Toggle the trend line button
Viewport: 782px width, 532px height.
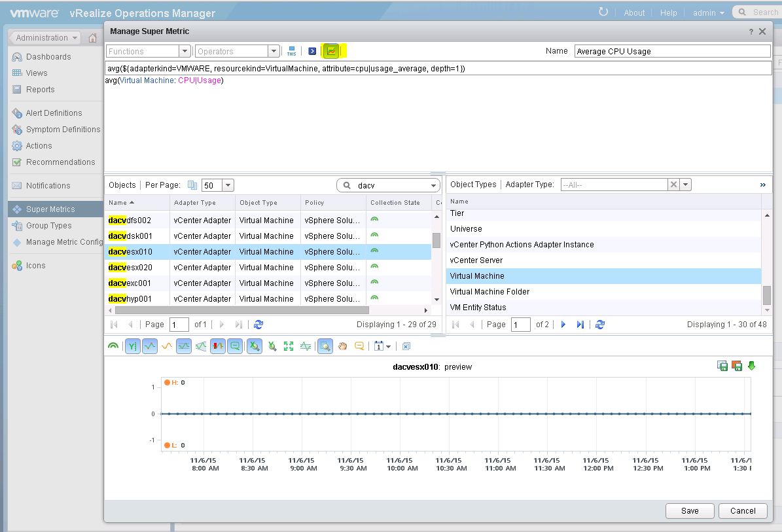tap(150, 346)
